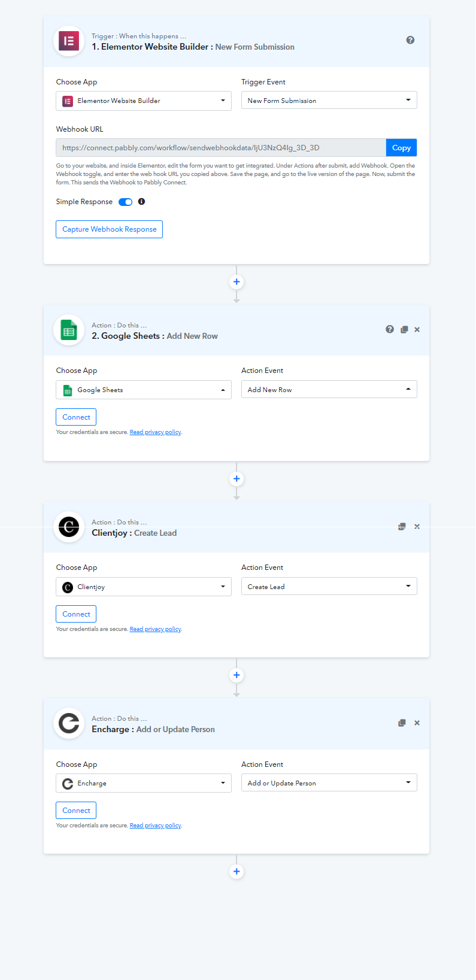Add step after Encharge with plus
Viewport: 476px width, 980px height.
coord(237,872)
